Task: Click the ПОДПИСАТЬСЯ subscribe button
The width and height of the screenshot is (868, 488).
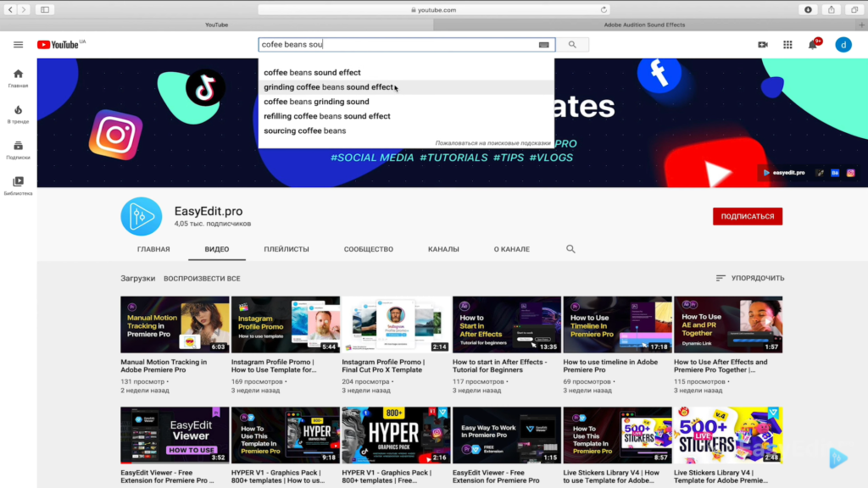Action: pyautogui.click(x=748, y=216)
